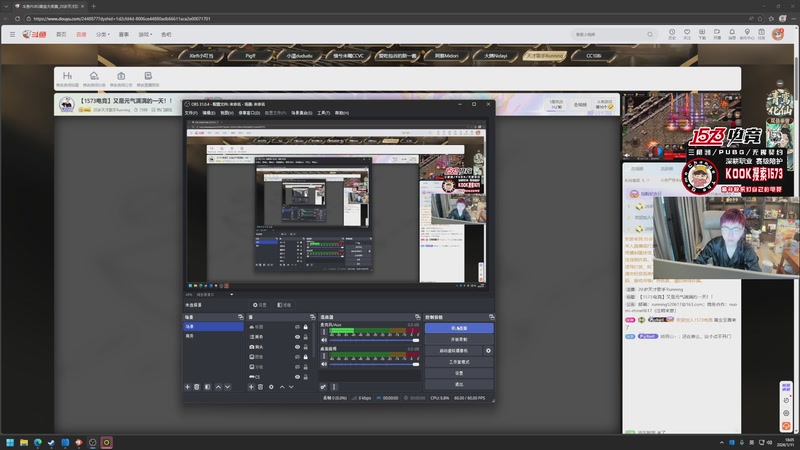Open the 首页 nav item on Douyu
This screenshot has width=800, height=450.
click(61, 34)
